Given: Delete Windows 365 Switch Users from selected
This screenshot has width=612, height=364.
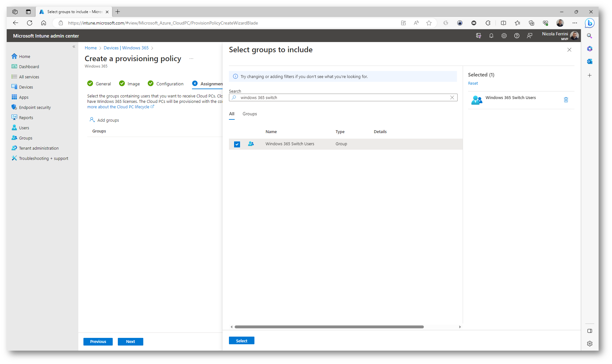Looking at the screenshot, I should tap(566, 100).
